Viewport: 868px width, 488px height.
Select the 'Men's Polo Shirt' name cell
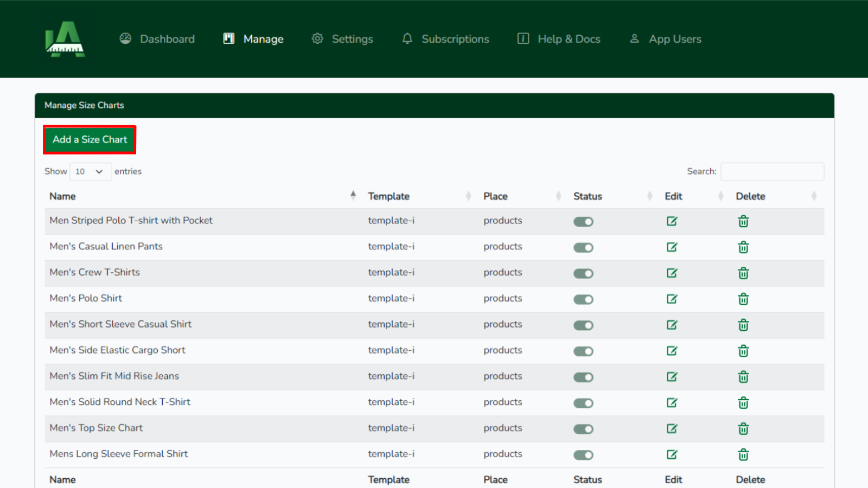(x=86, y=298)
